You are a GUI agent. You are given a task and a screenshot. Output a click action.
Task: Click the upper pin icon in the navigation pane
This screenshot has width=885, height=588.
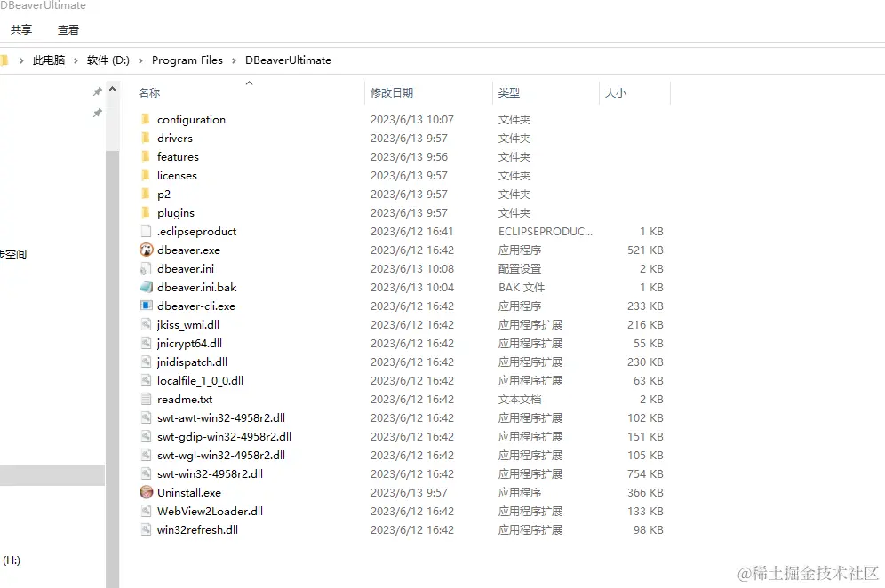click(97, 91)
